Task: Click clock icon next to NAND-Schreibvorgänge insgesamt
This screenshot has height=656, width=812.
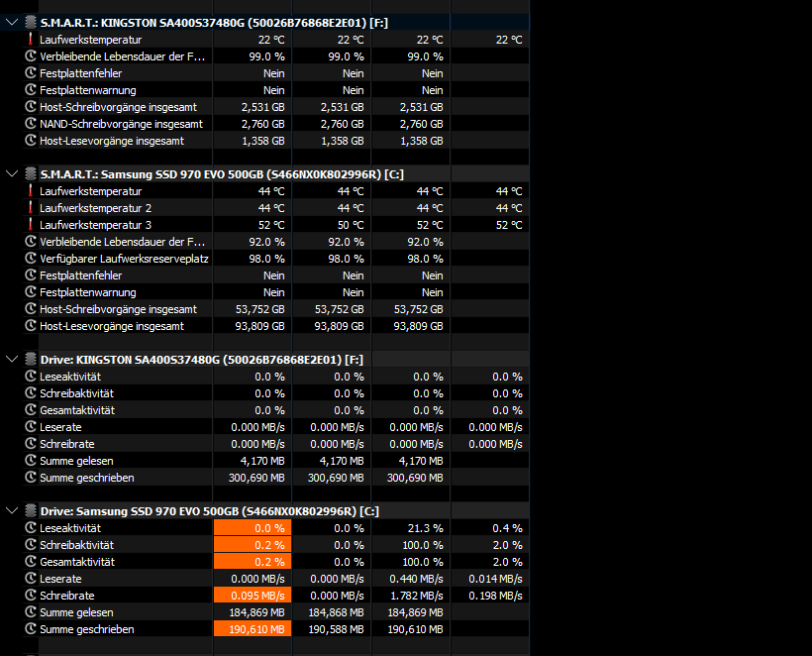Action: pos(31,123)
